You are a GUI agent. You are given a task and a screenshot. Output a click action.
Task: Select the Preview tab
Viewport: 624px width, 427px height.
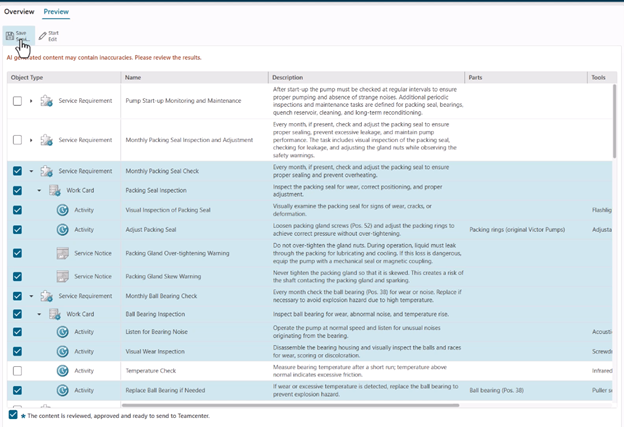(56, 11)
